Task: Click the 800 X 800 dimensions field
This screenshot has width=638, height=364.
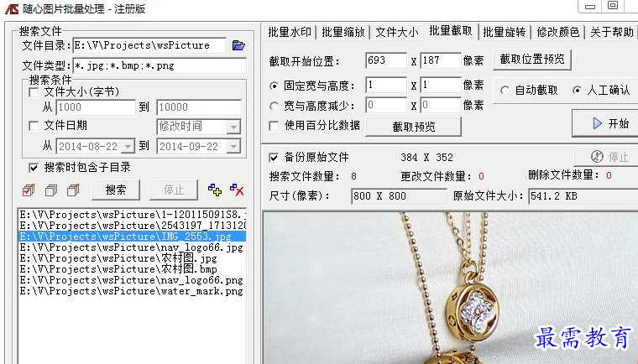Action: 399,196
